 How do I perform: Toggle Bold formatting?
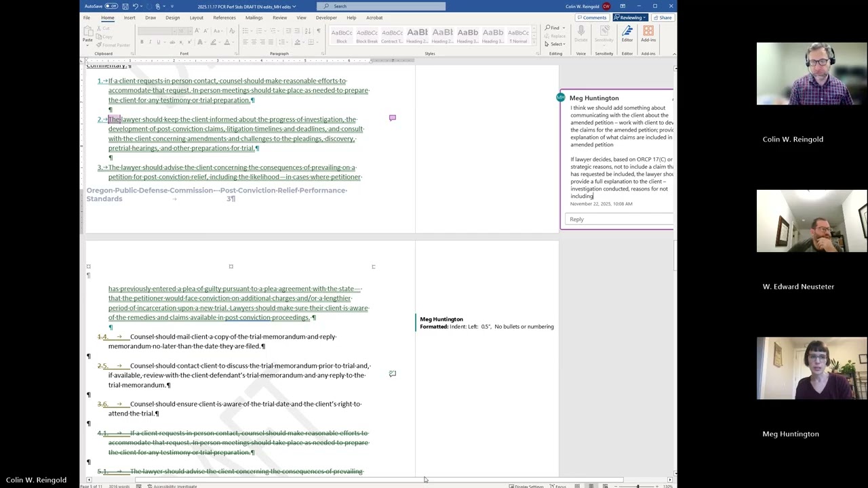[142, 42]
